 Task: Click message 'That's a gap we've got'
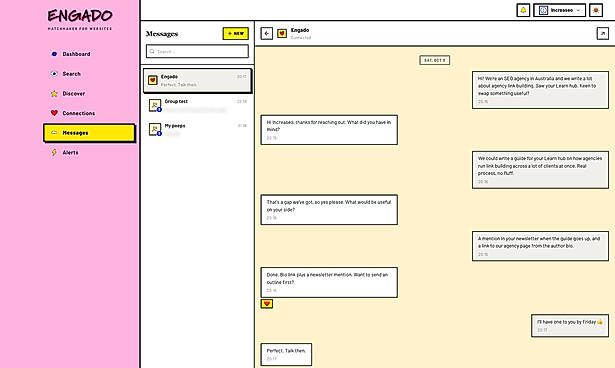(x=329, y=210)
